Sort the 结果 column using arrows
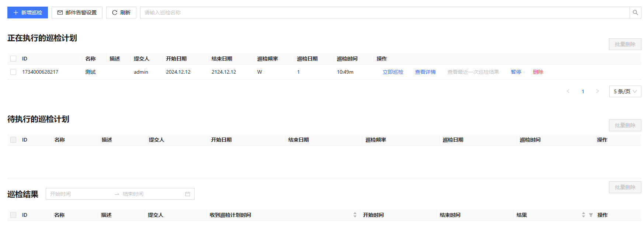Viewport: 644px width, 247px height. [583, 215]
